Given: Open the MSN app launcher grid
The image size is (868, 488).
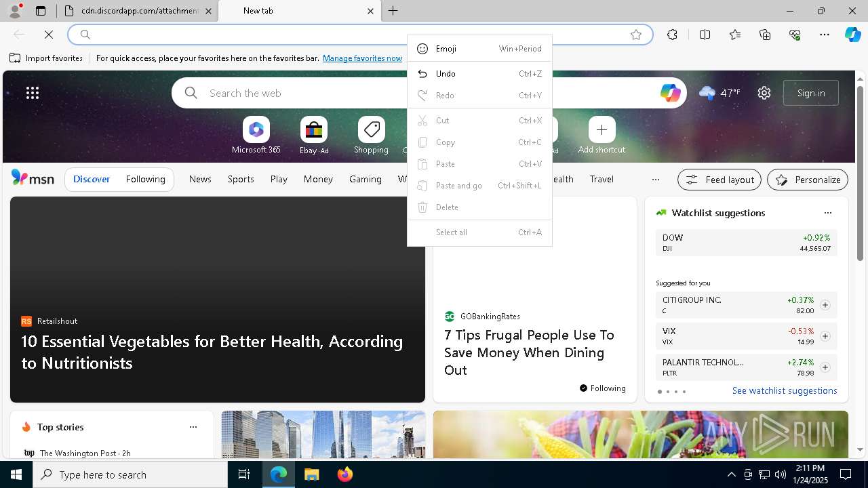Looking at the screenshot, I should [x=33, y=93].
